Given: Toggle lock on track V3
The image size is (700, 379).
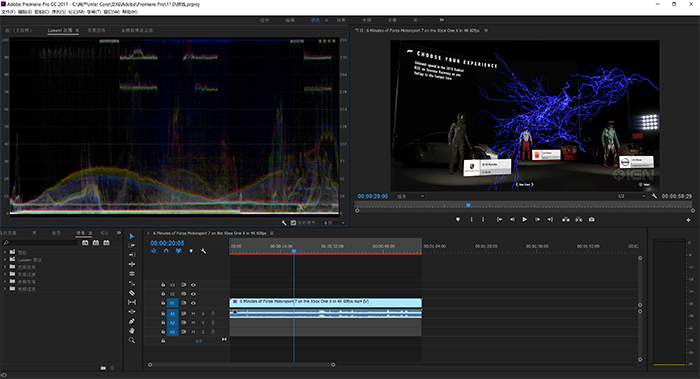Looking at the screenshot, I should [x=163, y=285].
